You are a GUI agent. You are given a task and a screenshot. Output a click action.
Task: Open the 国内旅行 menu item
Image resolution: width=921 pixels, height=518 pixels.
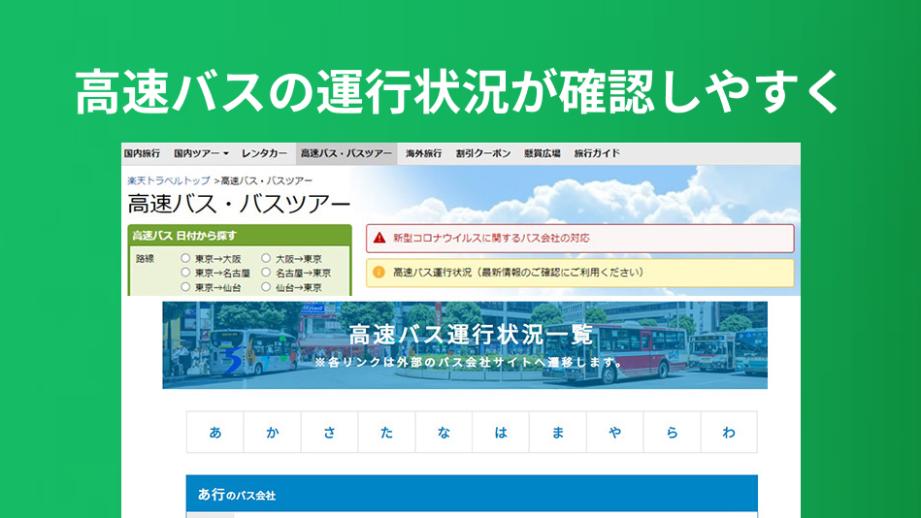click(142, 154)
